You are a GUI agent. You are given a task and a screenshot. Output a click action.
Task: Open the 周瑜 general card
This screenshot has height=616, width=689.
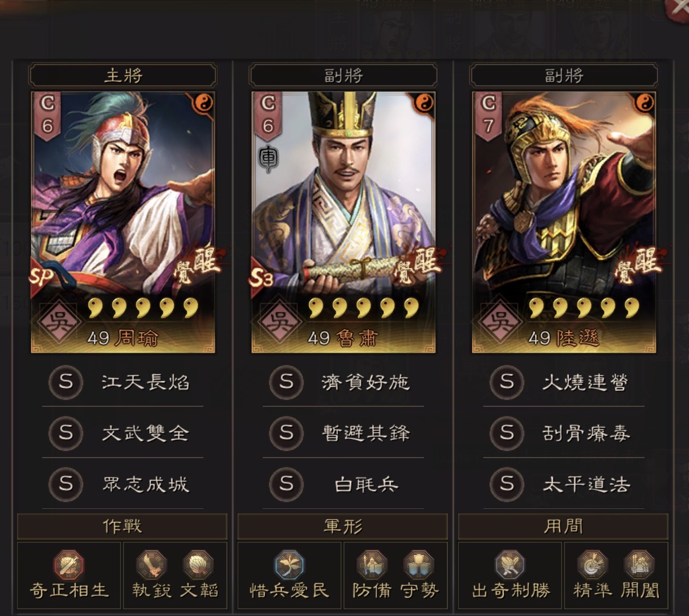coord(123,222)
